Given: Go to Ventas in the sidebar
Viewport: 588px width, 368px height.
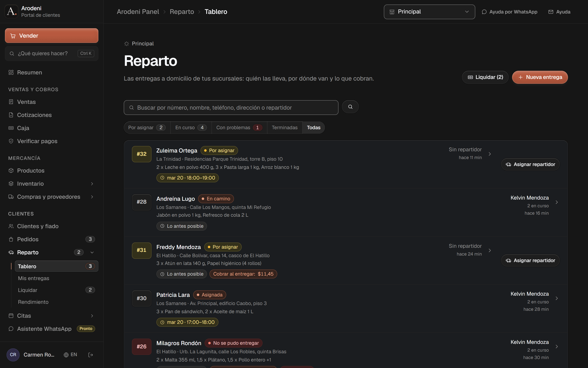Looking at the screenshot, I should pyautogui.click(x=51, y=102).
